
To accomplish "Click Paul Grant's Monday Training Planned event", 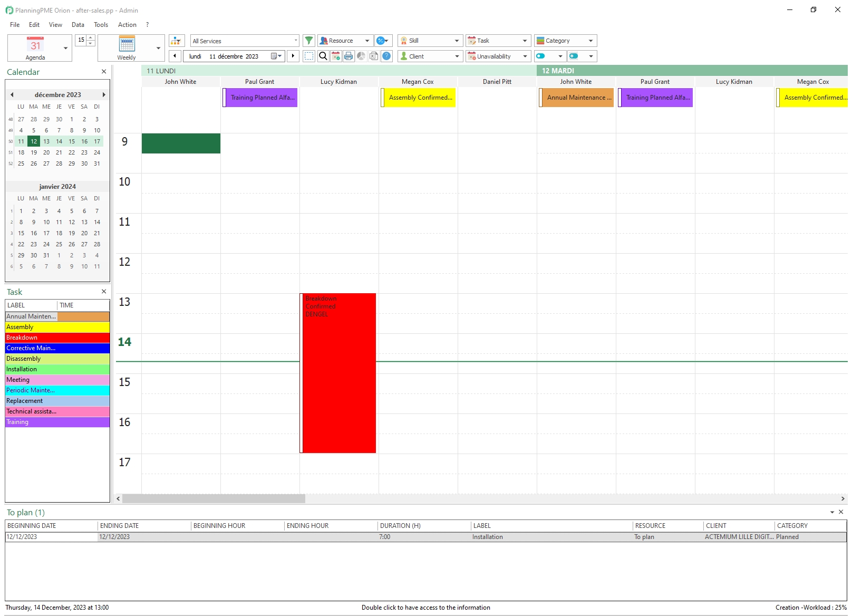I will (x=260, y=98).
